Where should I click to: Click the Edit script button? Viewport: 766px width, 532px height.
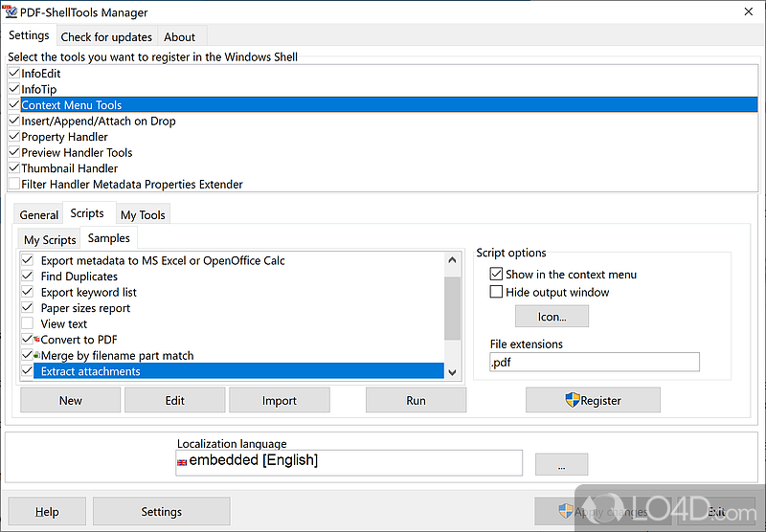click(175, 400)
